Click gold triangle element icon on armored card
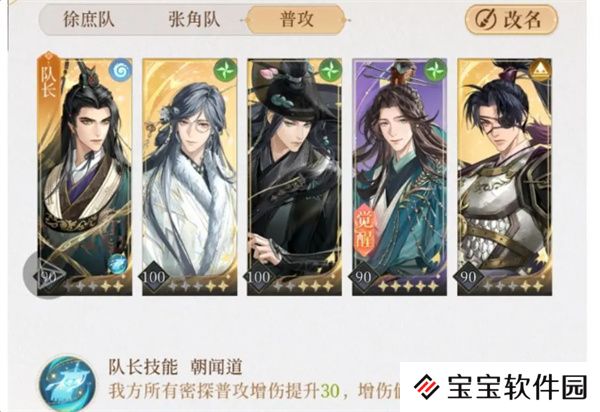This screenshot has width=600, height=412. click(x=540, y=70)
